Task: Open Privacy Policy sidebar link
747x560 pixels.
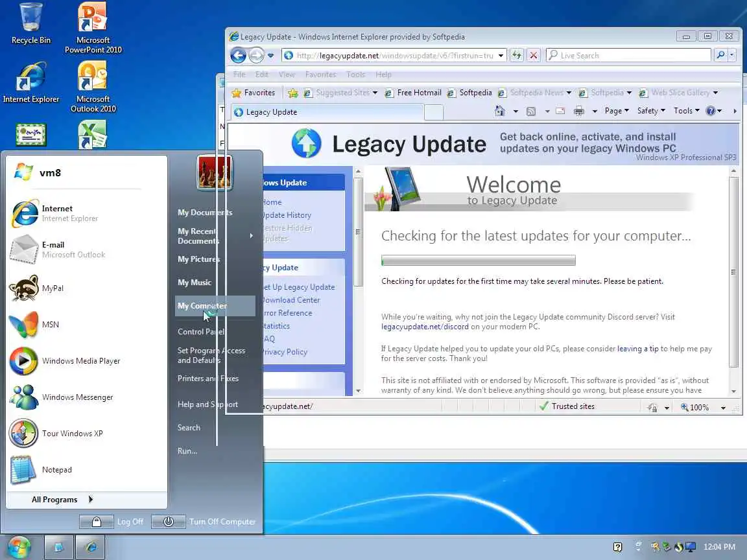Action: tap(285, 352)
